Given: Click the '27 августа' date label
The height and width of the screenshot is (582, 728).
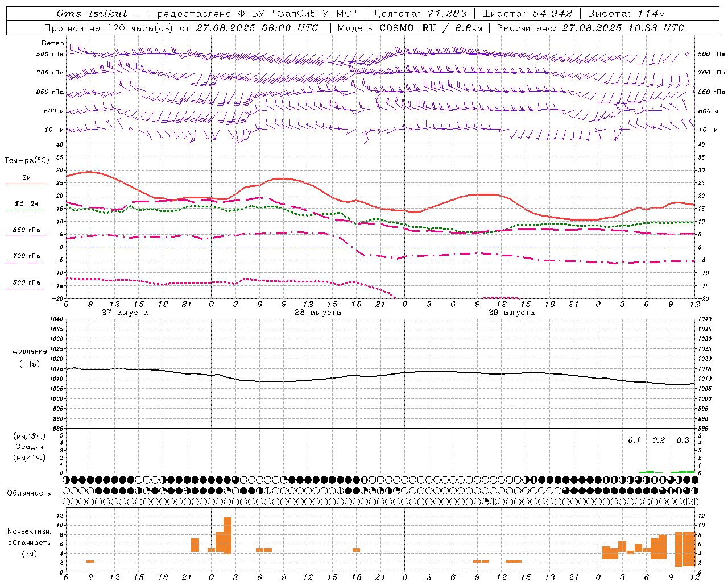Looking at the screenshot, I should [125, 313].
